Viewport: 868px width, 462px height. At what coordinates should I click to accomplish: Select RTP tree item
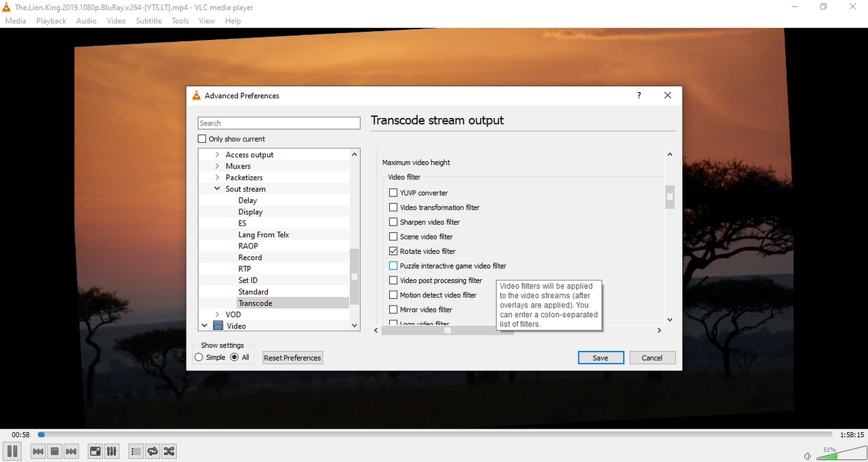(245, 269)
